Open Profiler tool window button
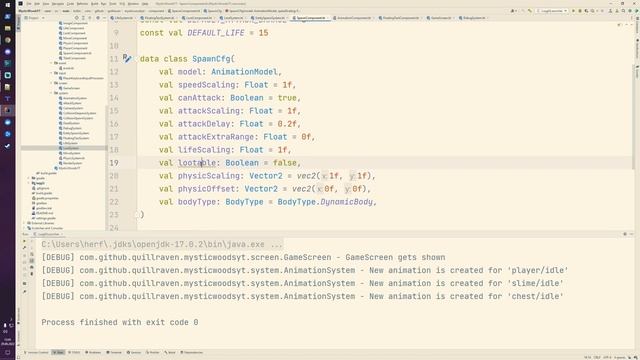640x360 pixels. tap(153, 352)
